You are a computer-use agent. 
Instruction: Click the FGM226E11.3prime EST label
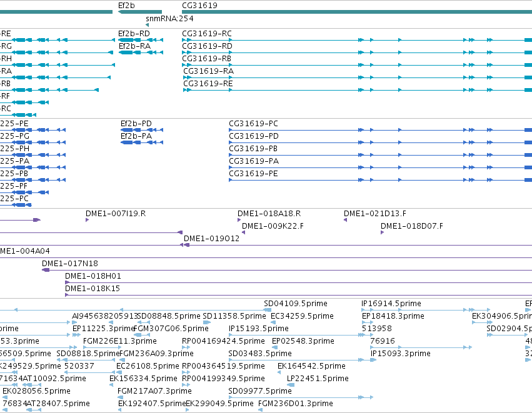click(x=120, y=341)
